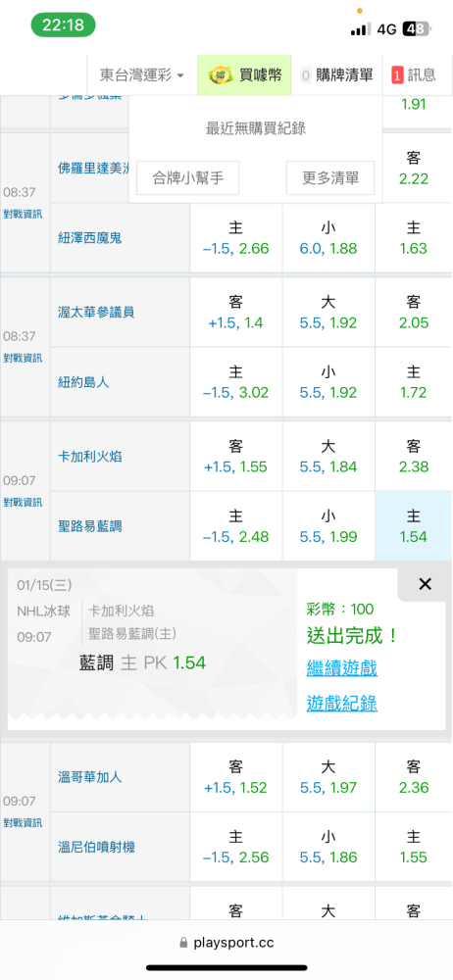Select 客 2.38 for 卡加利火焰
453x980 pixels.
(413, 457)
